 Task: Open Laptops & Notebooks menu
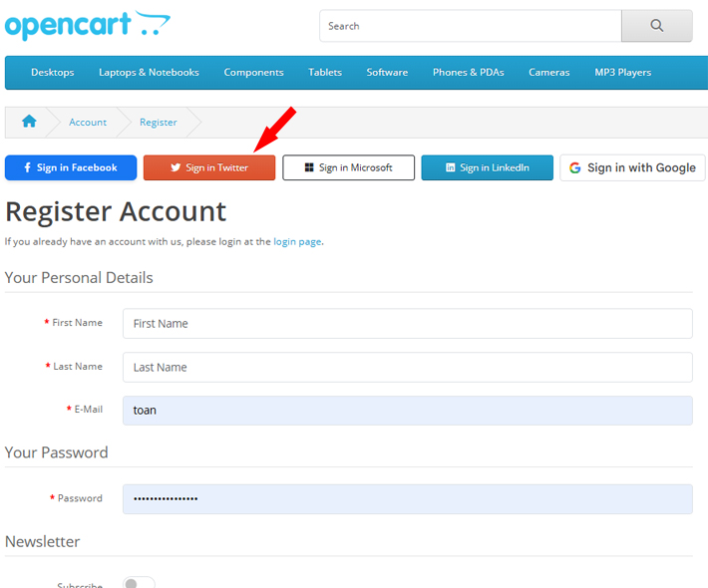click(x=149, y=72)
